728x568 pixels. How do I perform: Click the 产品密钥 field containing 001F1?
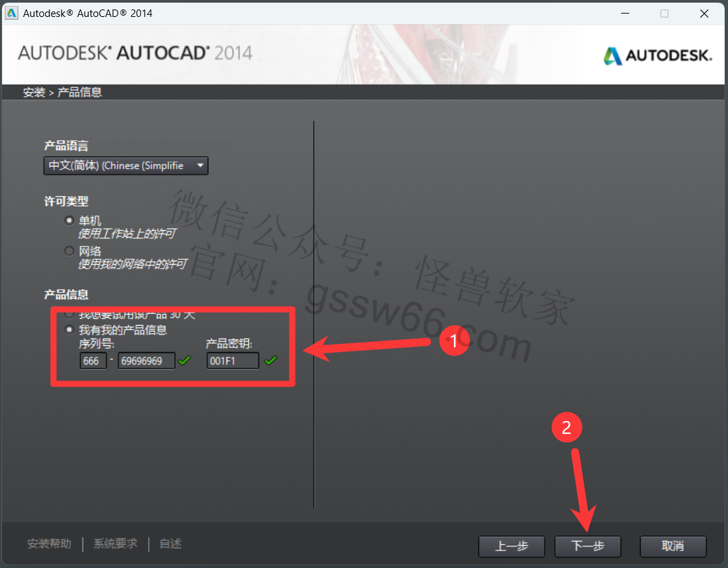pyautogui.click(x=233, y=361)
